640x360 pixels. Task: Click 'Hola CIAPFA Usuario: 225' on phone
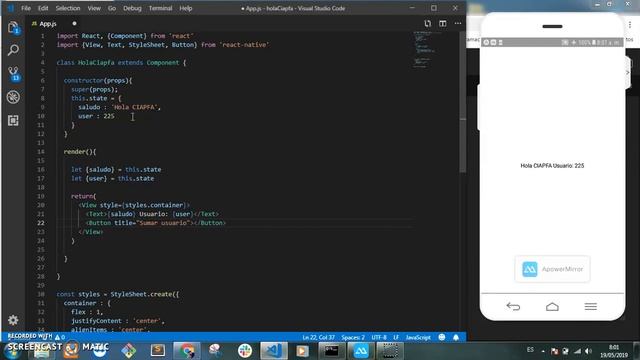pyautogui.click(x=552, y=166)
